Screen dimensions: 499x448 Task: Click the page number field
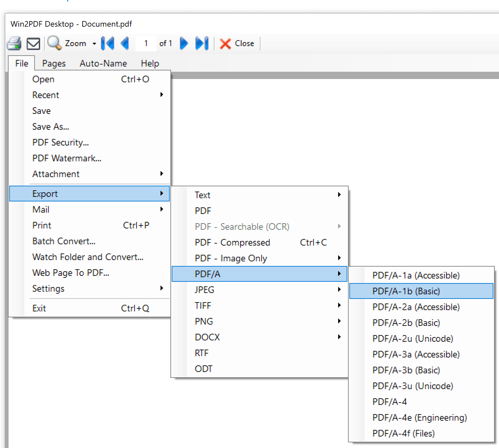click(x=146, y=43)
